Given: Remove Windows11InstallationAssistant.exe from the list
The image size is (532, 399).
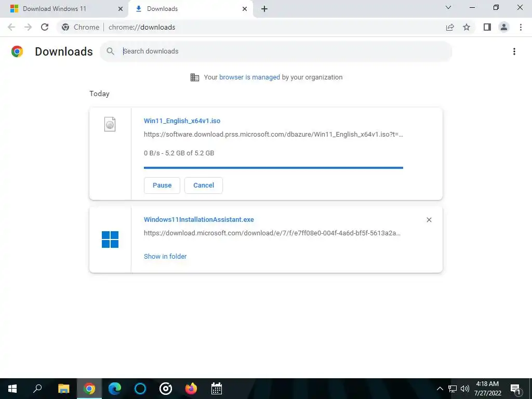Looking at the screenshot, I should (x=429, y=220).
